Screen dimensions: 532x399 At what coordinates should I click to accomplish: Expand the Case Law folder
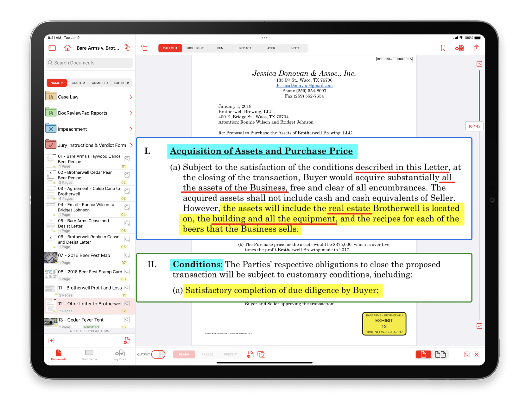(x=131, y=97)
